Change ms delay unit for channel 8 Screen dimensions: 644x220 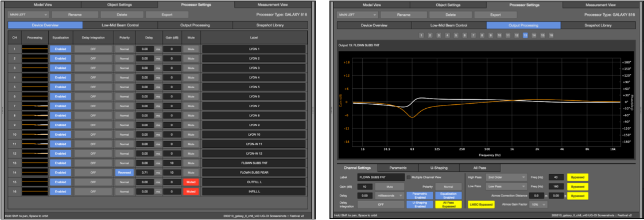(x=158, y=116)
